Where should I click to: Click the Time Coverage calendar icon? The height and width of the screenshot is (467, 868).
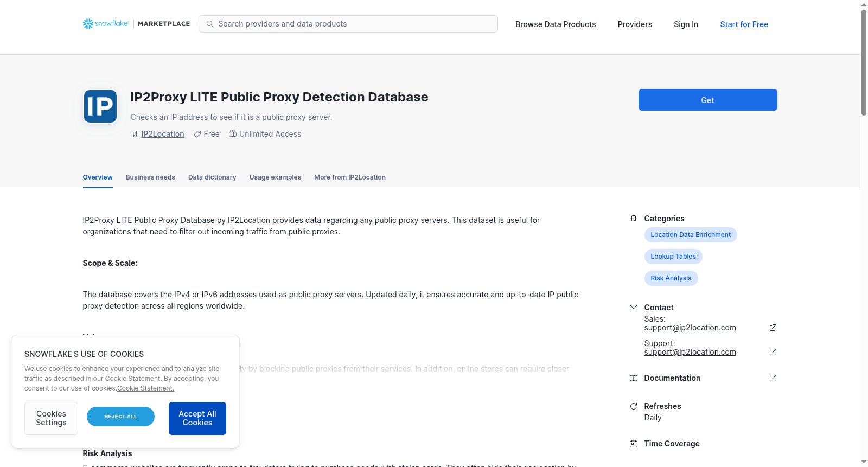[634, 444]
